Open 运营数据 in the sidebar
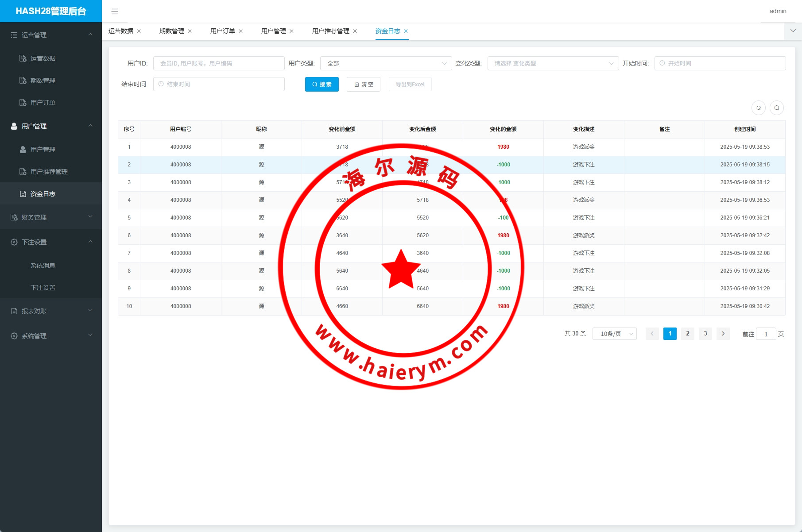 [x=43, y=58]
